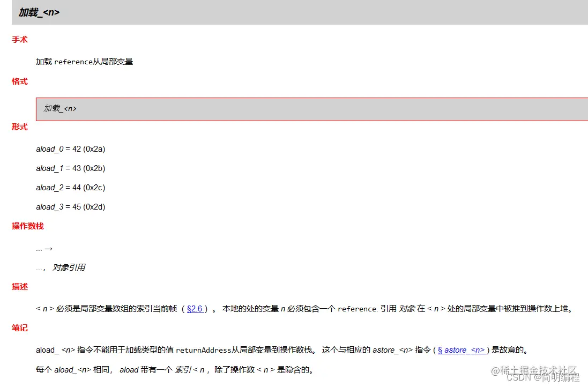This screenshot has width=588, height=387.
Task: Select the 加载_<n> page title header
Action: [40, 11]
